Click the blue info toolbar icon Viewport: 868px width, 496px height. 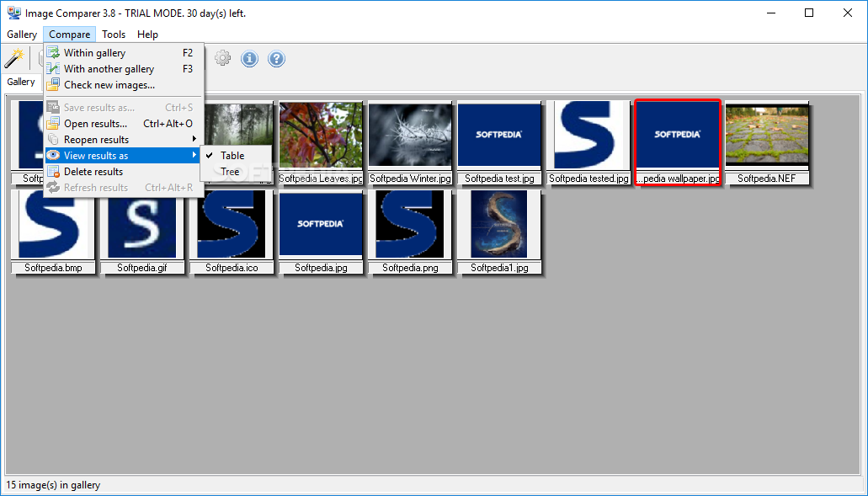(250, 58)
